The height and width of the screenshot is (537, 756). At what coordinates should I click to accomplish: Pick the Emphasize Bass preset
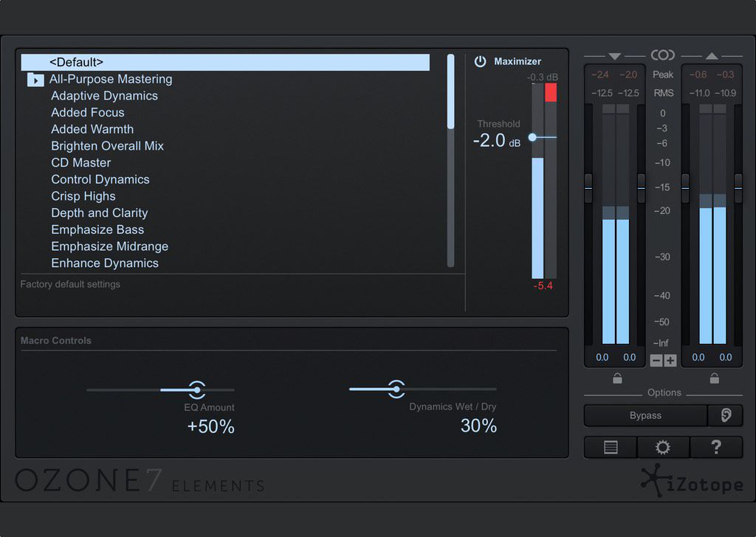97,229
